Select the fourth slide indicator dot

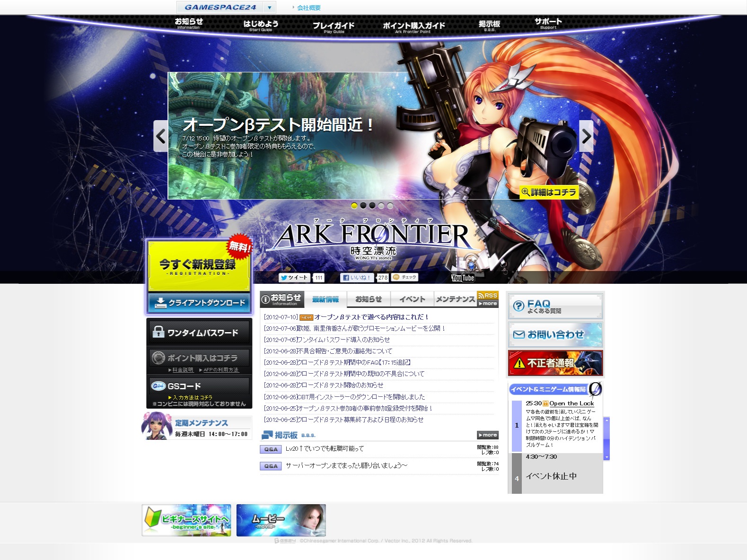381,206
